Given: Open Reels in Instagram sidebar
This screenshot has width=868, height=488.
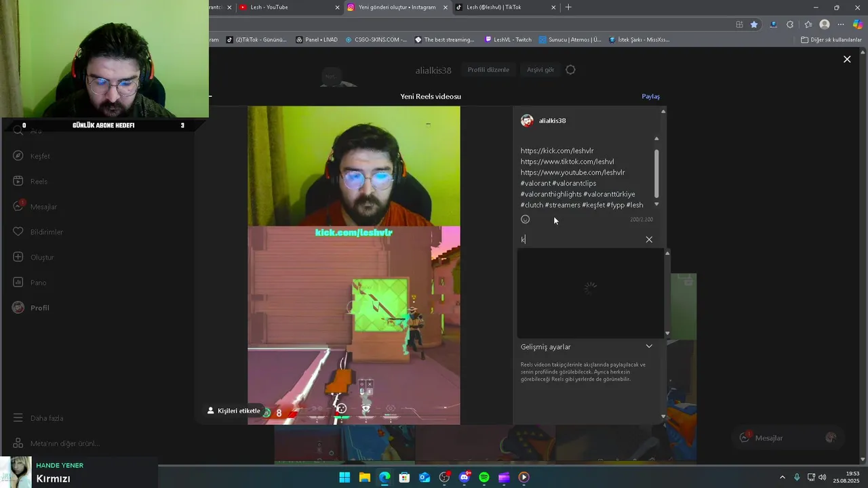Looking at the screenshot, I should pyautogui.click(x=31, y=182).
